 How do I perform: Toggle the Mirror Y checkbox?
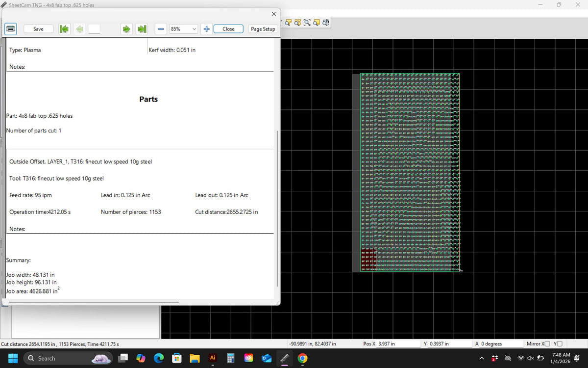(x=560, y=343)
